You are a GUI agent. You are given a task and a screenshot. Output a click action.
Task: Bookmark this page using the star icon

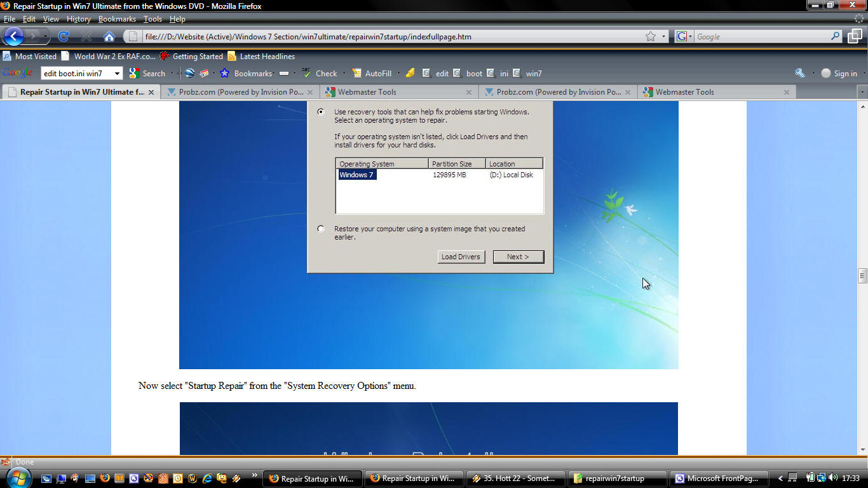[x=650, y=36]
